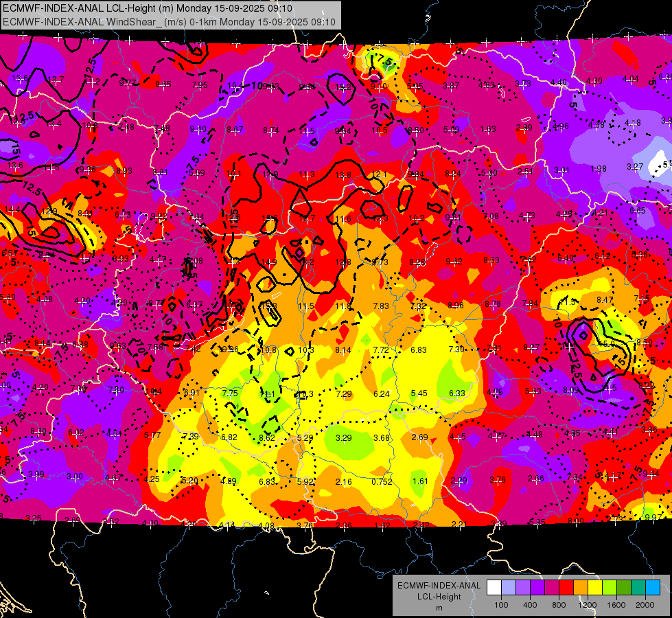This screenshot has height=618, width=672.
Task: Click the WindShear 0-1km title line
Action: [x=169, y=22]
